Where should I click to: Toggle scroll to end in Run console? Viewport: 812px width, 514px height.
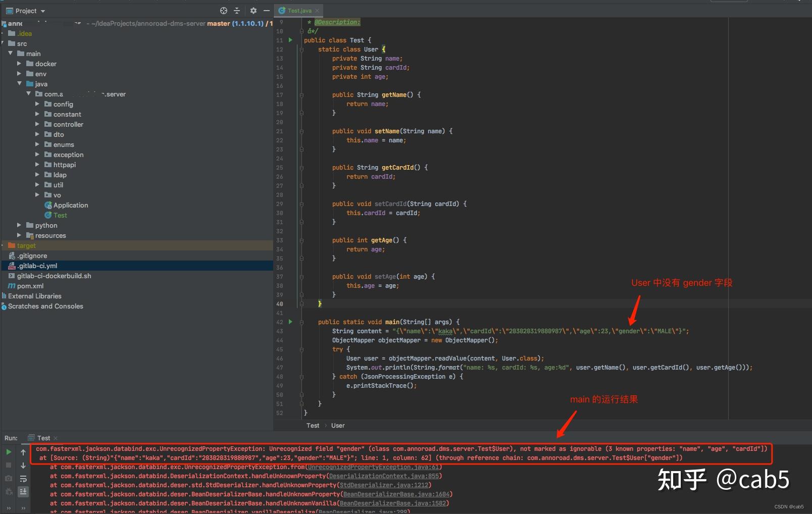[23, 491]
